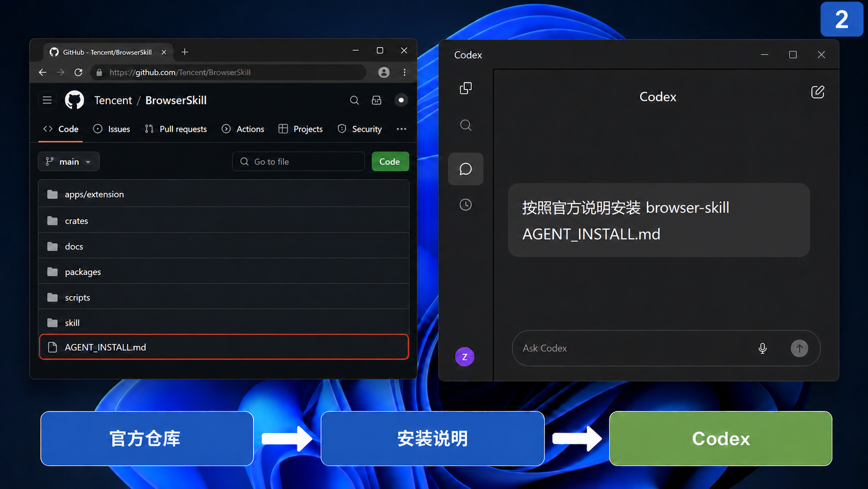Open the crates folder
Screen dimensions: 868x489
point(224,221)
